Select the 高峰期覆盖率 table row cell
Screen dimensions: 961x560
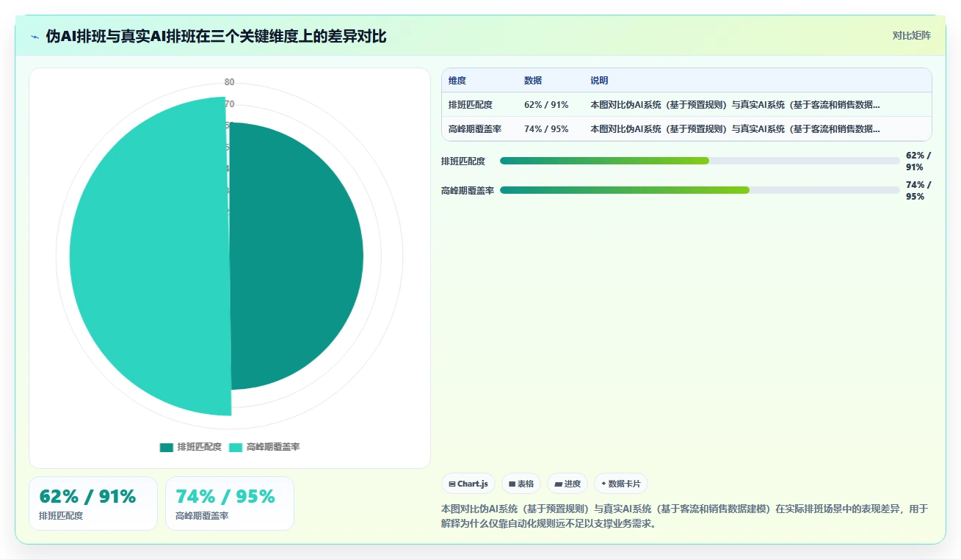[475, 129]
